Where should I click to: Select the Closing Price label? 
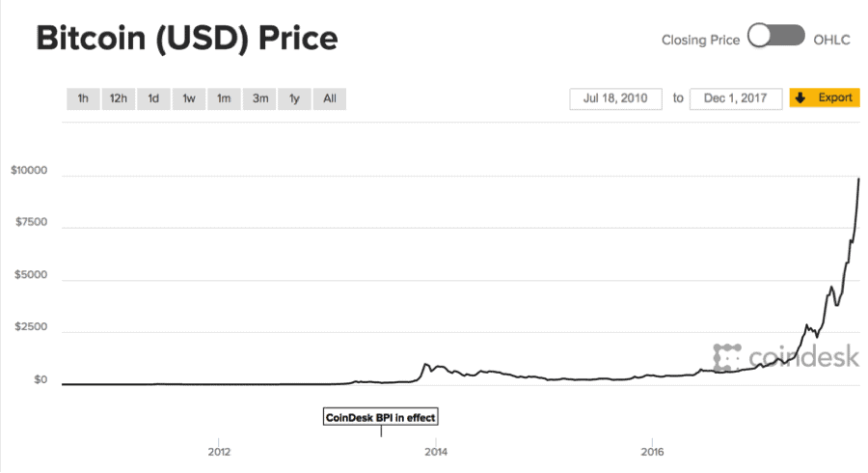700,40
